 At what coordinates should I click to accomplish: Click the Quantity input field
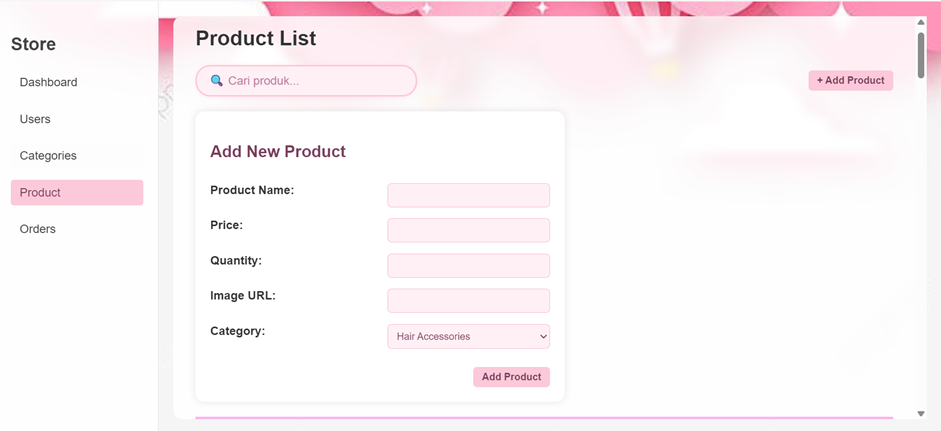pos(468,265)
